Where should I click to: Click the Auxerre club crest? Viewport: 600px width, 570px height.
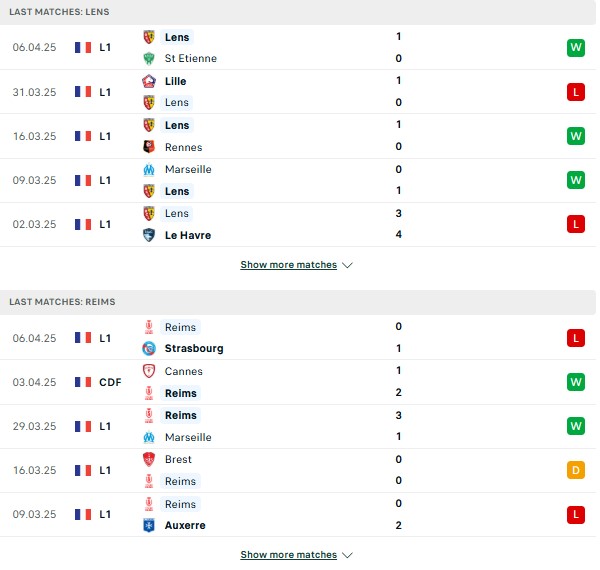149,525
